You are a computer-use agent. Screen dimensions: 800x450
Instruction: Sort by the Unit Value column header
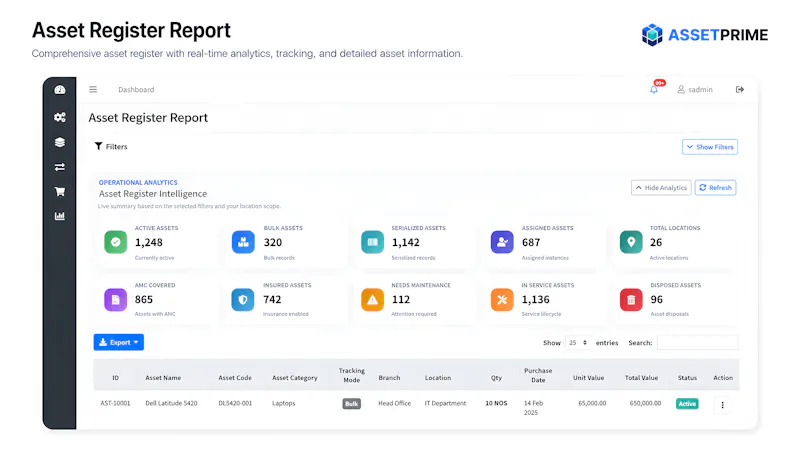pyautogui.click(x=588, y=378)
